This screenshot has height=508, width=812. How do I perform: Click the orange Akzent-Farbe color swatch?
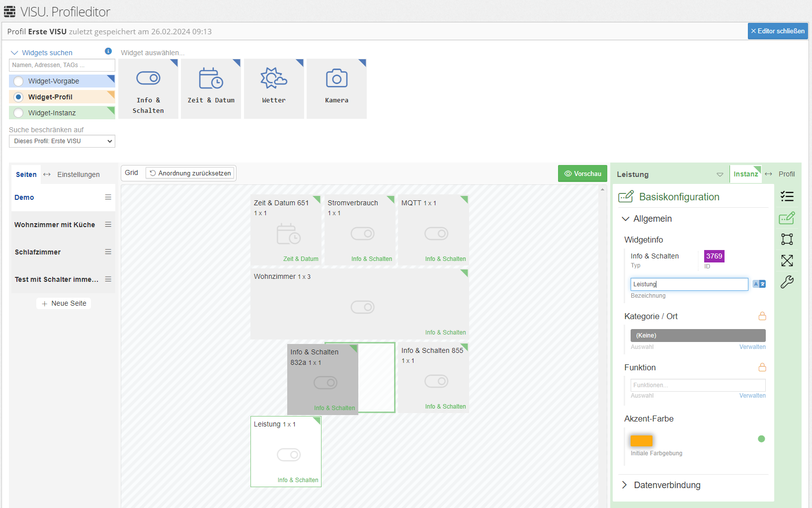(x=642, y=440)
